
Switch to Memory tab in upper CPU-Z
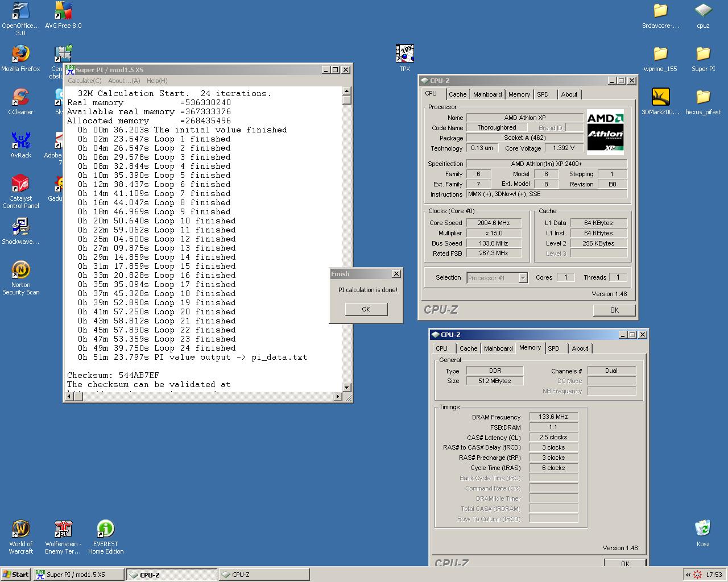pyautogui.click(x=519, y=94)
